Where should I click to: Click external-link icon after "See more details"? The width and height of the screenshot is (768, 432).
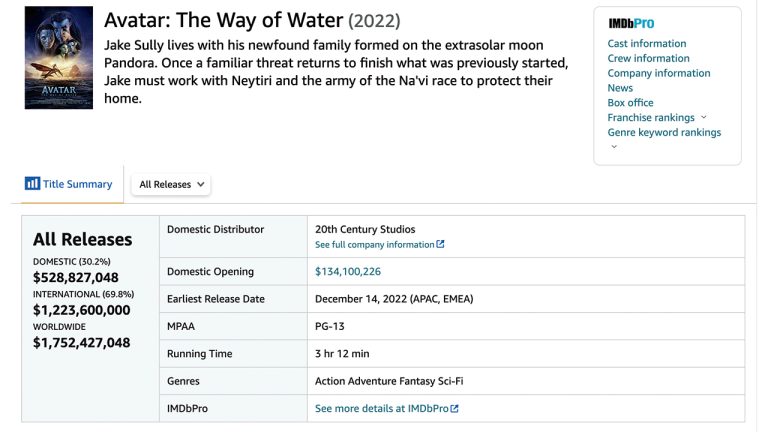[x=455, y=409]
